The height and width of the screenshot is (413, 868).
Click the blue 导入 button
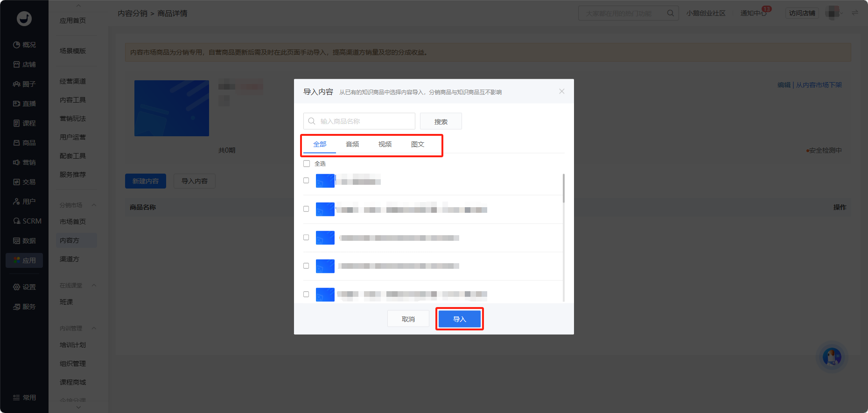460,319
